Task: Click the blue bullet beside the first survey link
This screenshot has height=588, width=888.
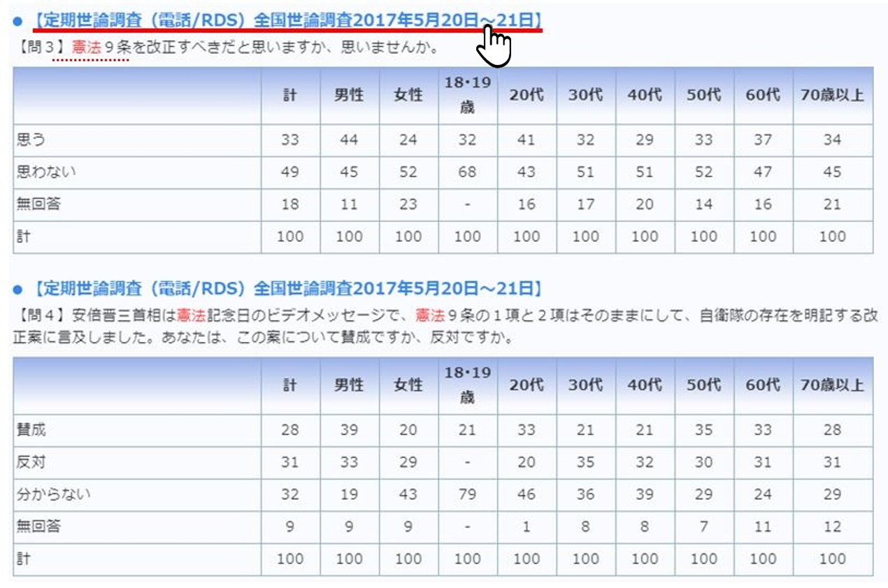Action: (x=17, y=21)
